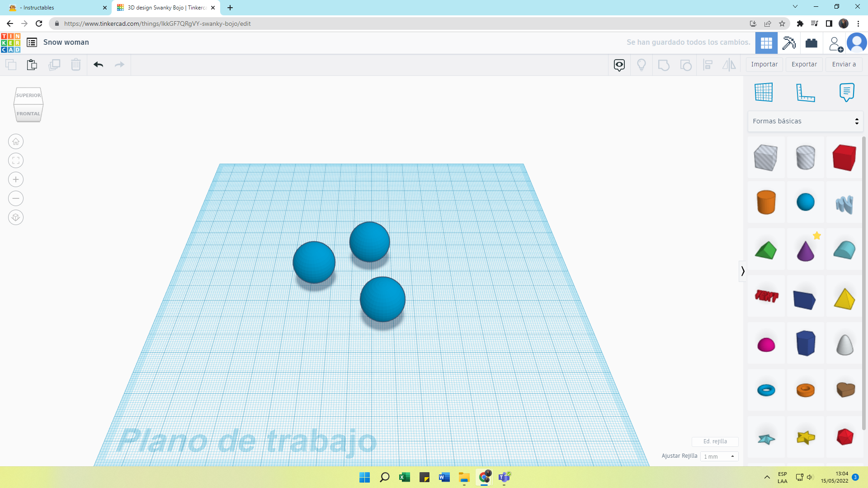Open the user profile avatar
868x488 pixels.
pyautogui.click(x=857, y=43)
